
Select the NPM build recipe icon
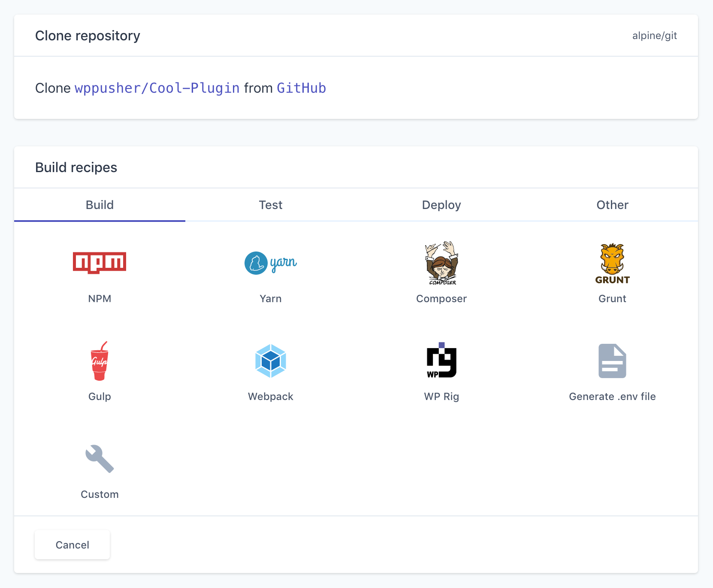click(100, 263)
